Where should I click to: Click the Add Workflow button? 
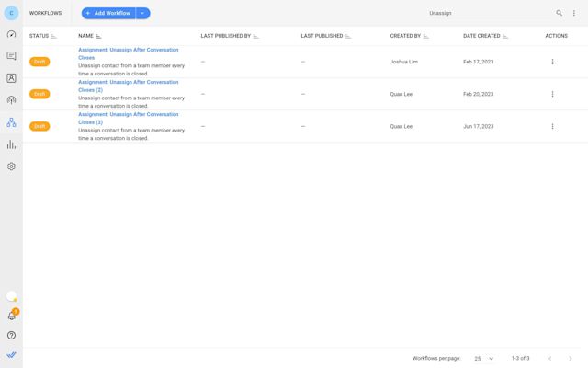(108, 13)
